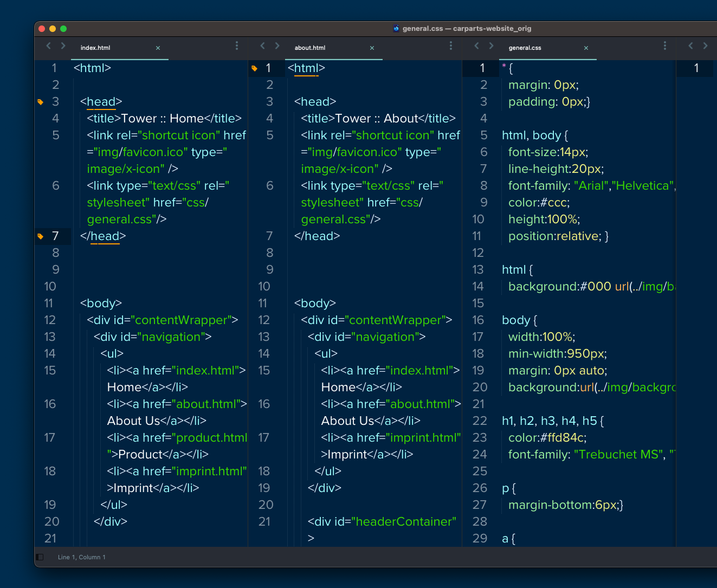Open the overflow menu of the index.html pane
The image size is (717, 588).
(x=236, y=46)
